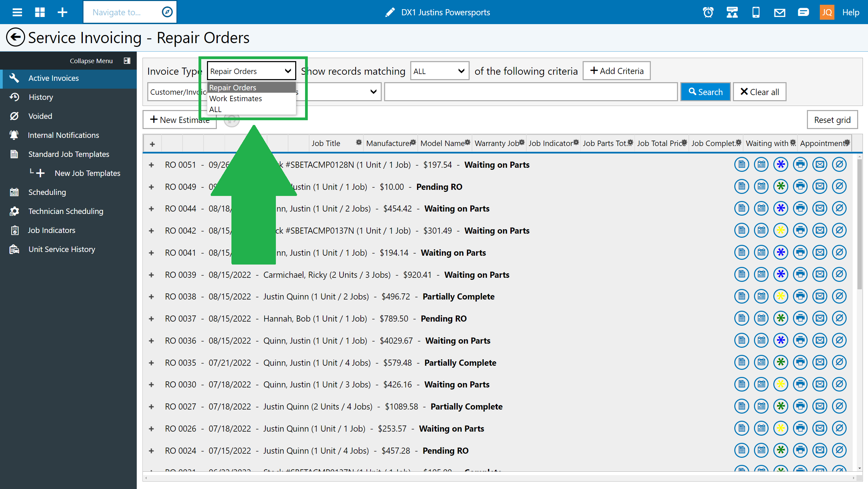The image size is (868, 489).
Task: Expand the RO 0036 row details
Action: 151,341
